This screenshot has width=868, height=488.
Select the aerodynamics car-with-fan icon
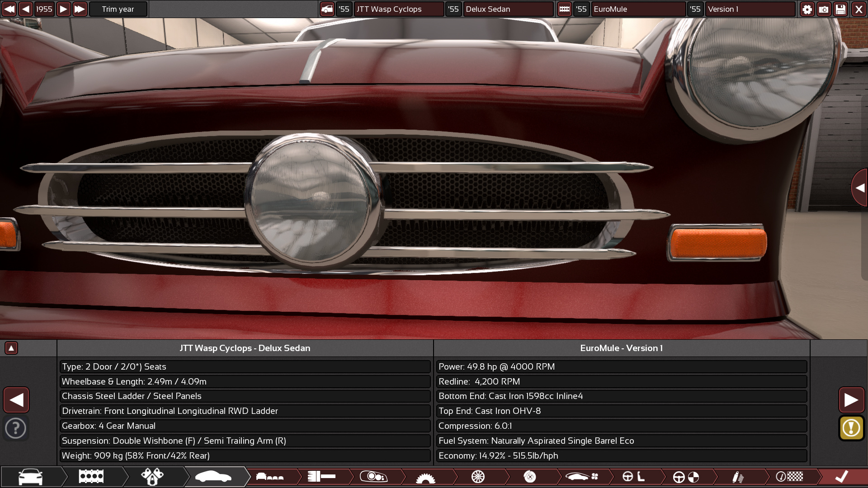click(x=582, y=477)
